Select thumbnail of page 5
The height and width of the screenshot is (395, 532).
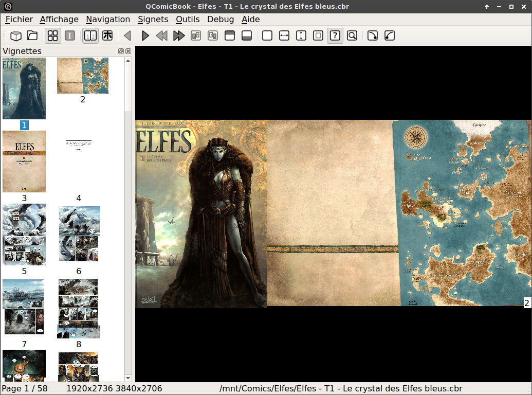coord(24,235)
